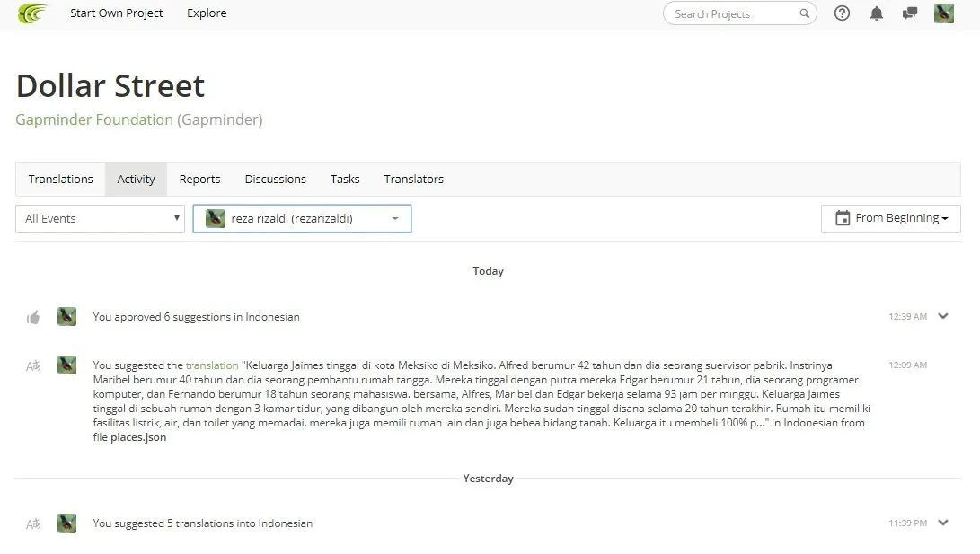Expand the approved 6 suggestions entry chevron

tap(943, 316)
